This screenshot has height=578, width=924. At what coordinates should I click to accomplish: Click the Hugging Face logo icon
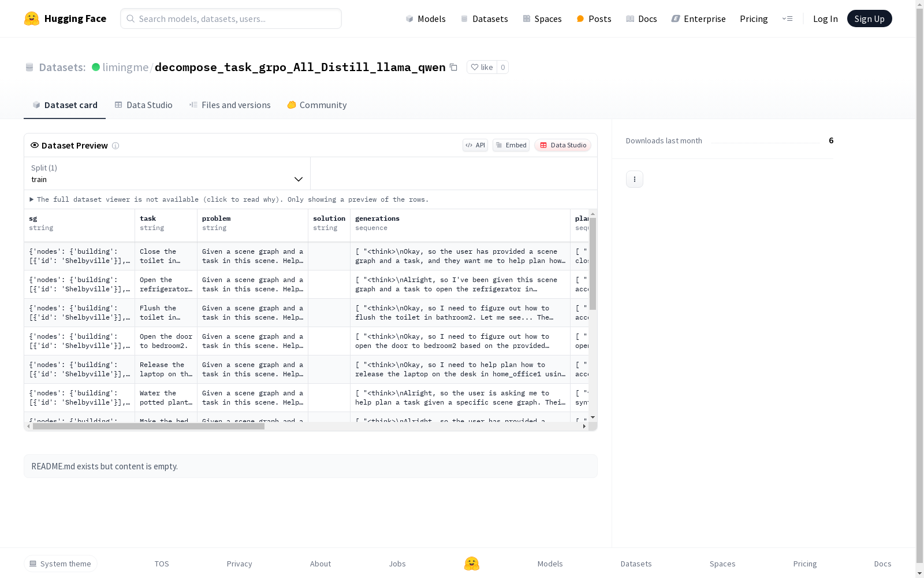point(32,18)
